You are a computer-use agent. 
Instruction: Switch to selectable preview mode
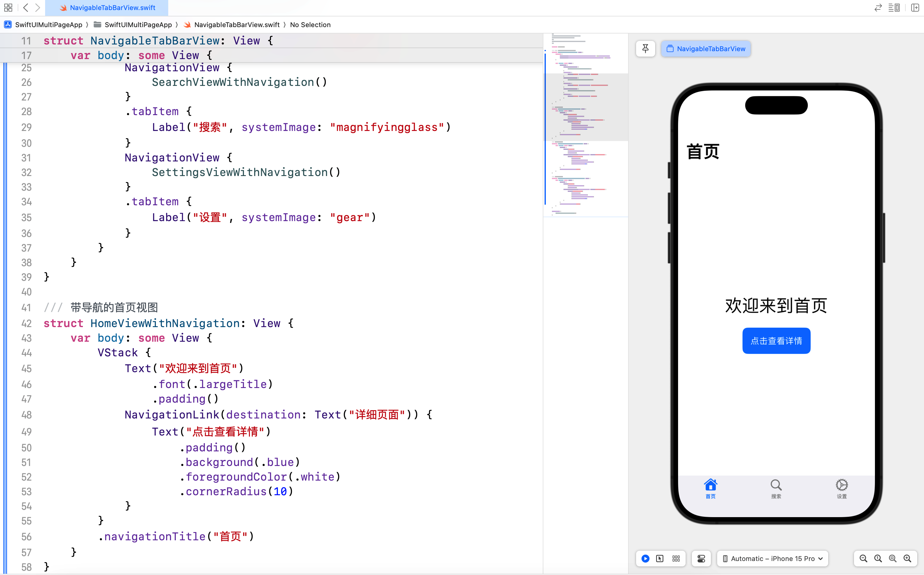(660, 558)
